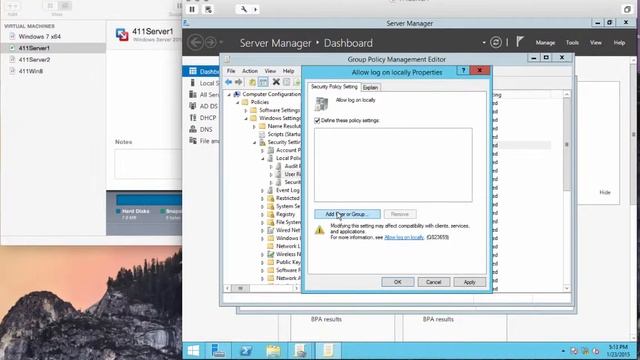Expand the Software Settings tree node
The image size is (640, 360).
pyautogui.click(x=246, y=110)
